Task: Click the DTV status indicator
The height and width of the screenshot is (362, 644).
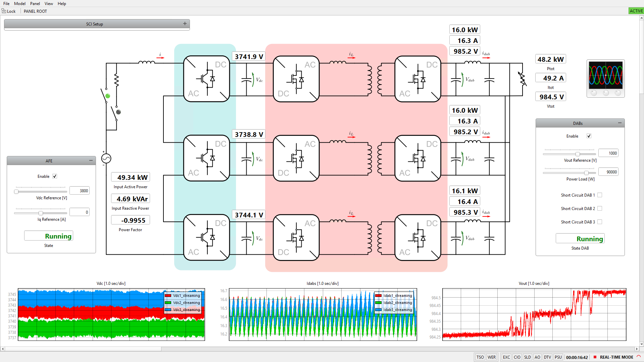Action: pyautogui.click(x=547, y=357)
